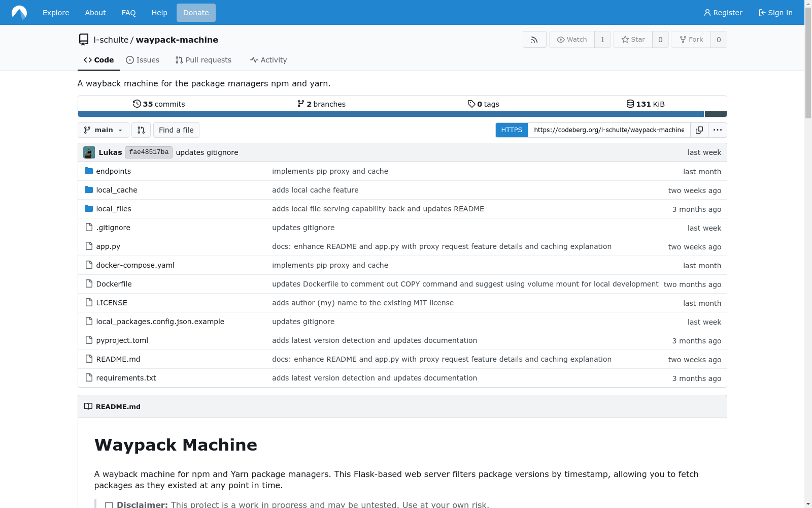This screenshot has height=508, width=812.
Task: Open the RSS feed icon button
Action: pos(534,40)
